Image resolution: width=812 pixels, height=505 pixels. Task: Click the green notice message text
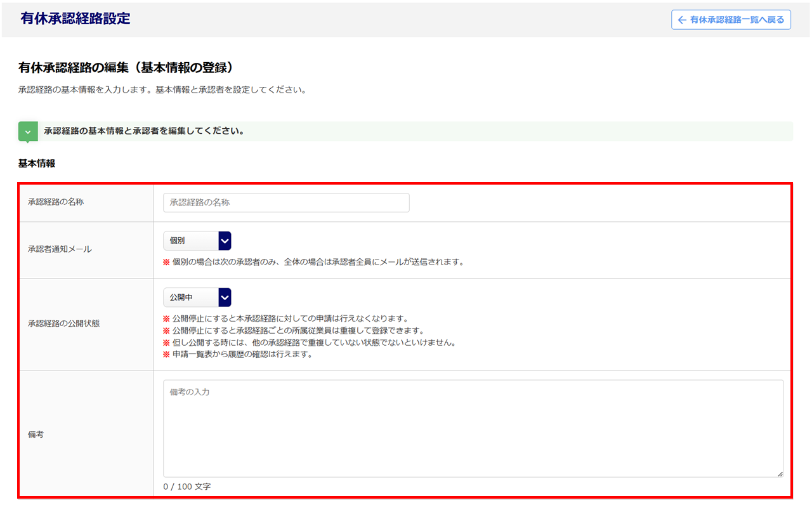pos(144,131)
